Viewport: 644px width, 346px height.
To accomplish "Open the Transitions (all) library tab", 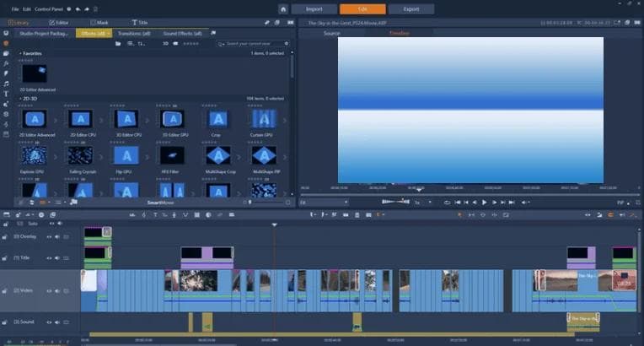I will pyautogui.click(x=134, y=33).
